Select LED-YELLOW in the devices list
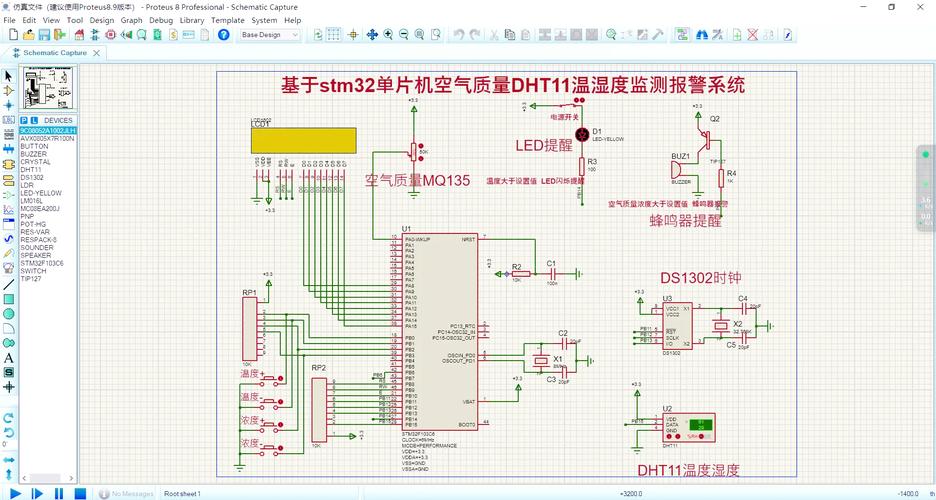936x500 pixels. coord(41,193)
